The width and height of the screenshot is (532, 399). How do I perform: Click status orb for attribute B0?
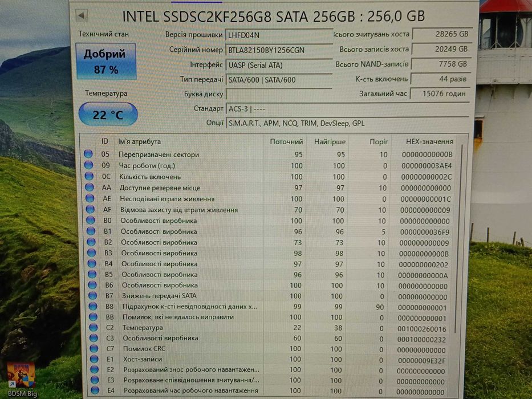(x=90, y=220)
